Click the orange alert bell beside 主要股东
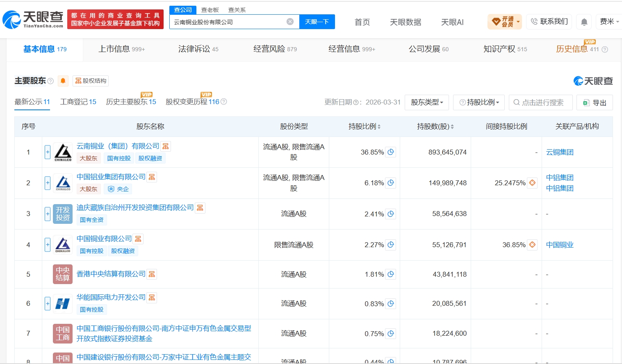This screenshot has height=364, width=622. pyautogui.click(x=63, y=81)
